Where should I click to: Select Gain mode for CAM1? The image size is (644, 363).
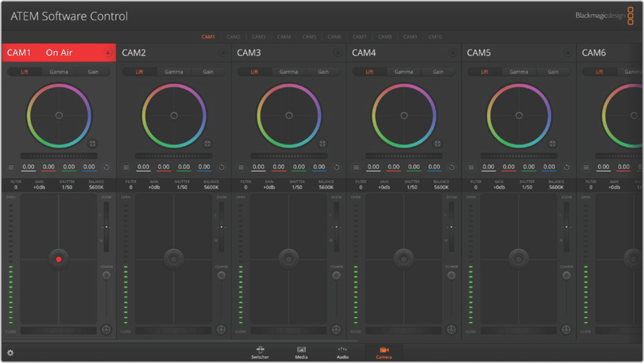coord(93,72)
